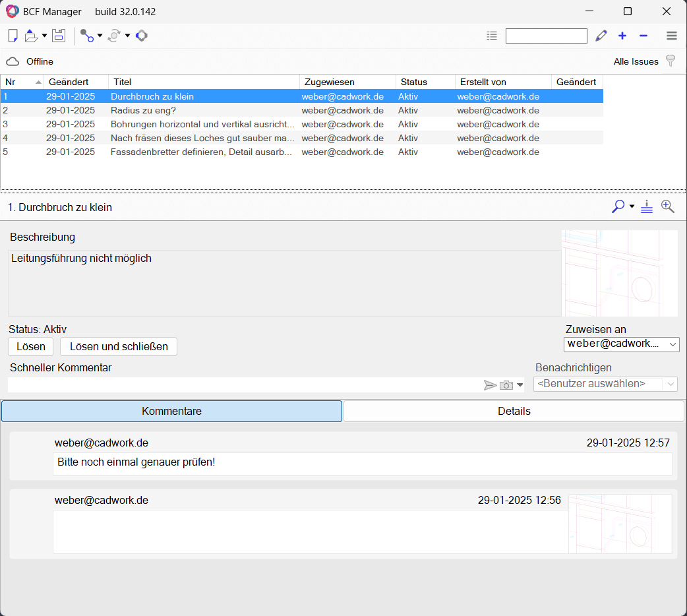Open the issue filter funnel
The height and width of the screenshot is (616, 687).
[671, 61]
